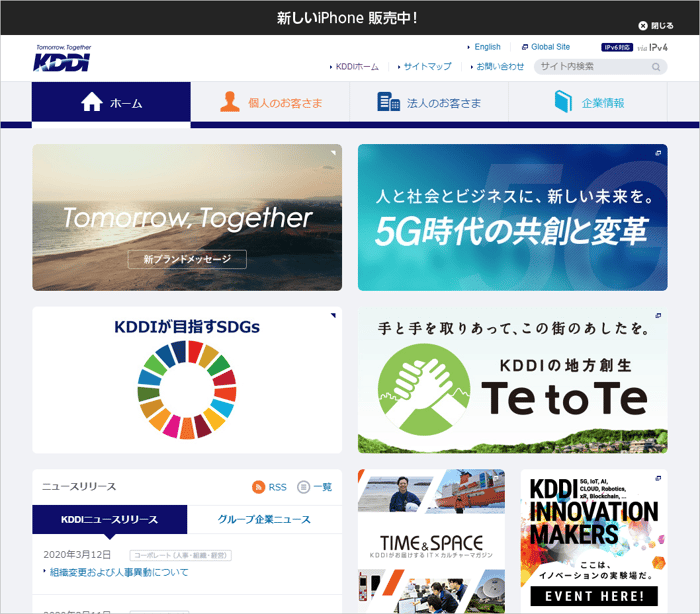Click the ニュースリリース section heading

79,487
